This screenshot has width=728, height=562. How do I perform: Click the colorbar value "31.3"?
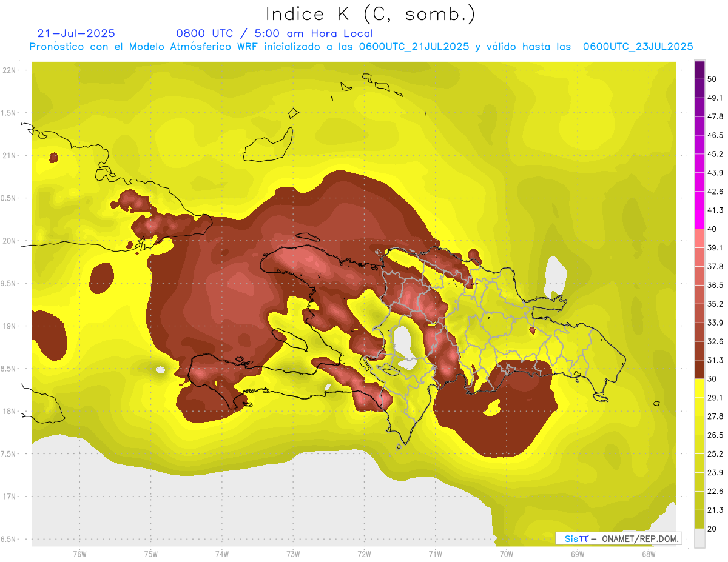(715, 360)
